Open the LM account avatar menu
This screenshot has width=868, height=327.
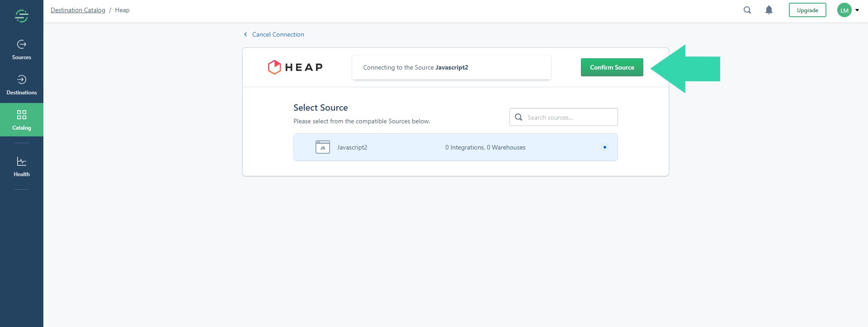click(844, 9)
